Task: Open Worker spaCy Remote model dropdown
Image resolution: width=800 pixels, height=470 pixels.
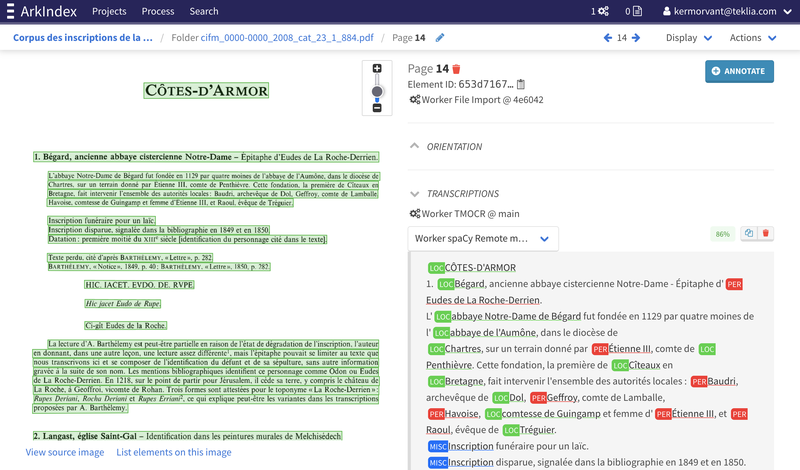Action: [483, 238]
